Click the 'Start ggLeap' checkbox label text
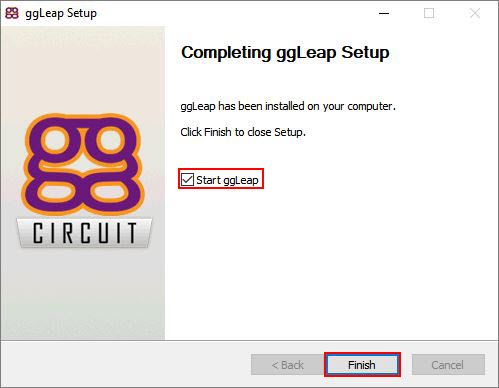499x388 pixels. point(227,180)
